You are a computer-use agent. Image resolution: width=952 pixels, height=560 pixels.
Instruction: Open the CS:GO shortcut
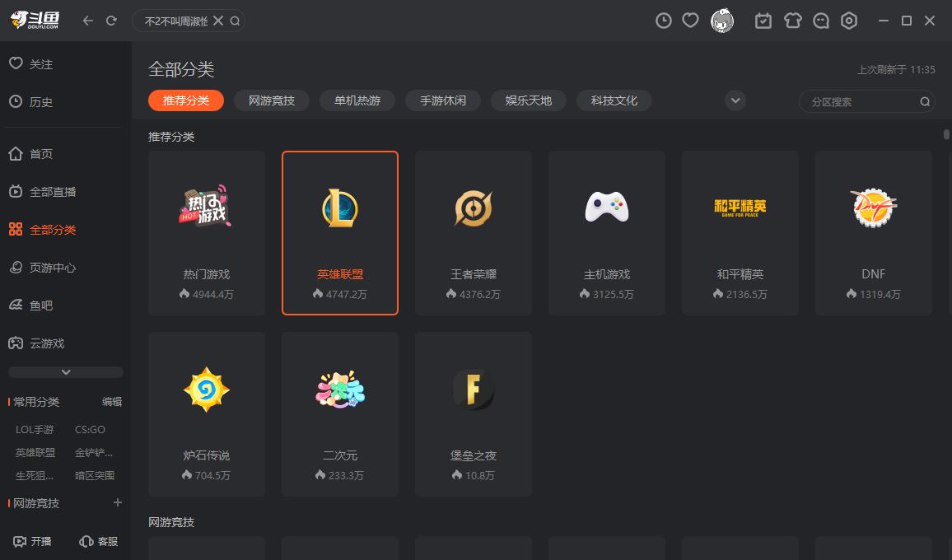pos(90,429)
